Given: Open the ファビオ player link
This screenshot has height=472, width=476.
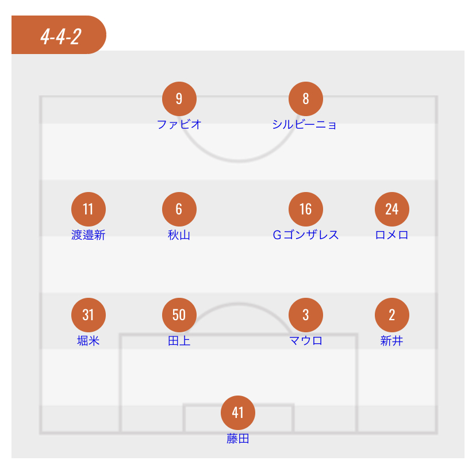Looking at the screenshot, I should click(179, 124).
